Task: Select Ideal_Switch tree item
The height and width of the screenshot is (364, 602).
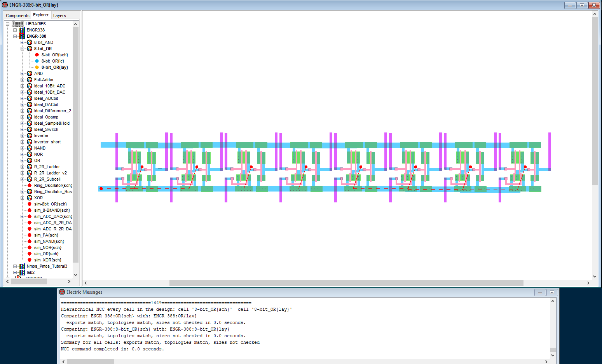Action: (46, 129)
